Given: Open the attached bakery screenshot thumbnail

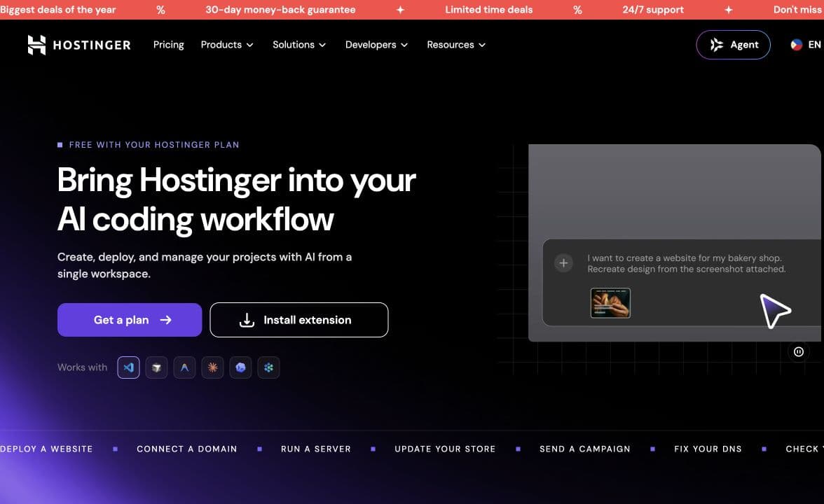Looking at the screenshot, I should 610,303.
